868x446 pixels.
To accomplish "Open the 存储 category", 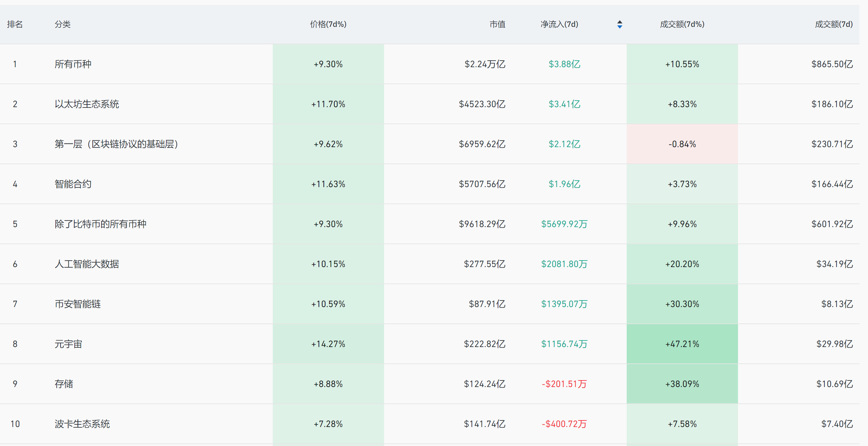I will pos(64,384).
